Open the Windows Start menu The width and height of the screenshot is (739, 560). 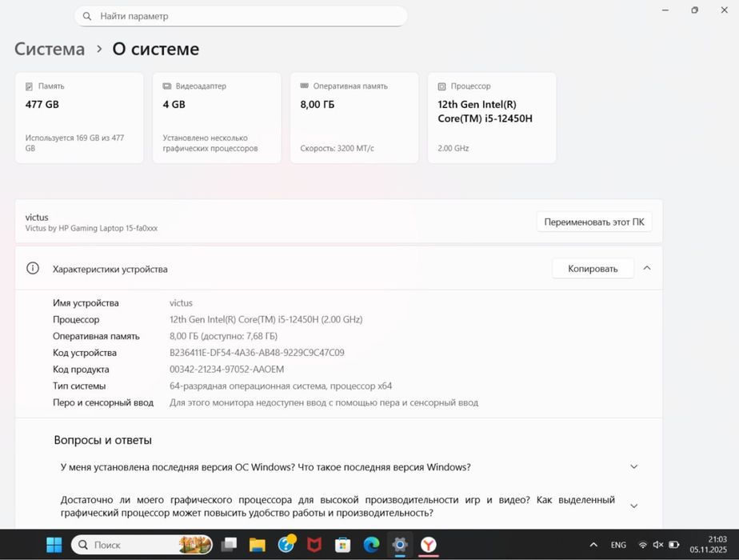(54, 545)
